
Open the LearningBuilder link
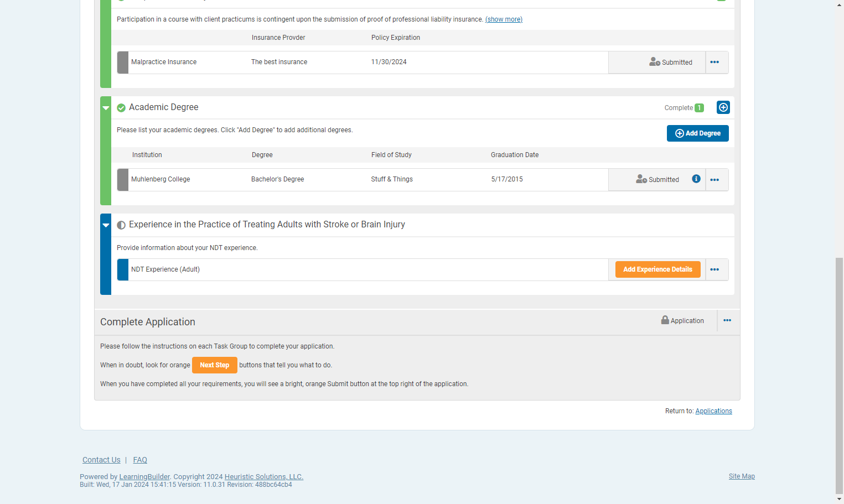coord(144,477)
